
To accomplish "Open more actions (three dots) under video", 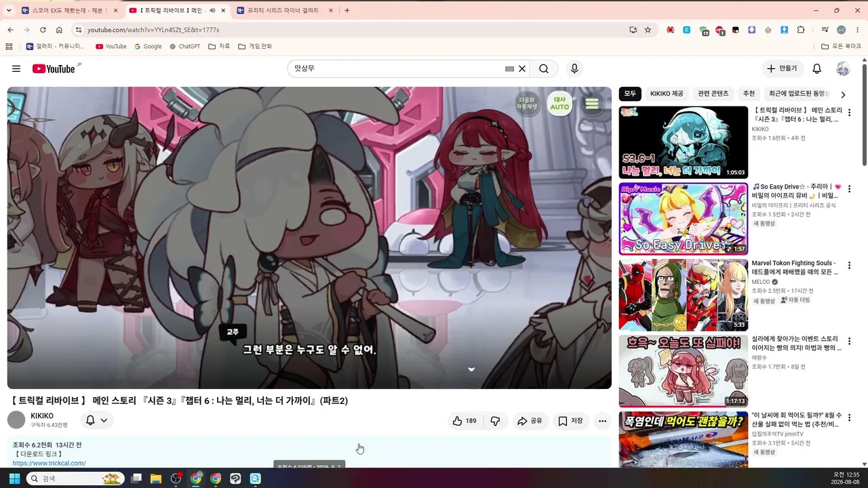I will pyautogui.click(x=602, y=421).
